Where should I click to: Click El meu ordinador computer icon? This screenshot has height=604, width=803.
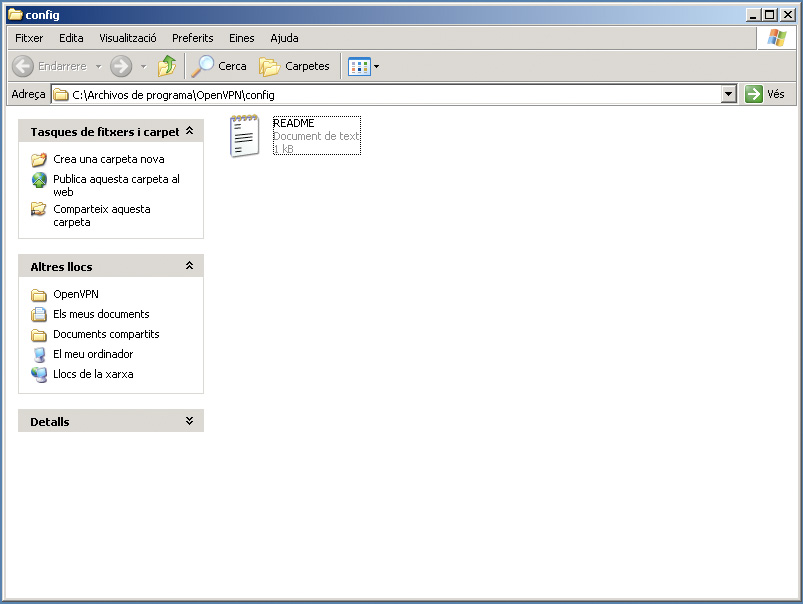pos(39,355)
